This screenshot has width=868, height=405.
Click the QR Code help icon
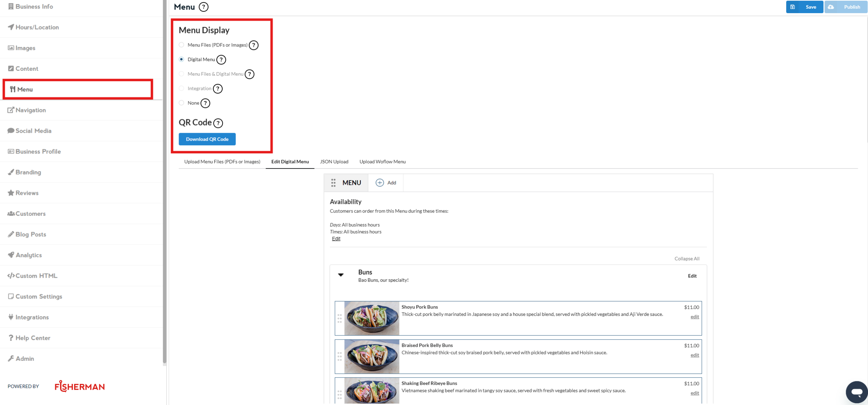pyautogui.click(x=218, y=123)
